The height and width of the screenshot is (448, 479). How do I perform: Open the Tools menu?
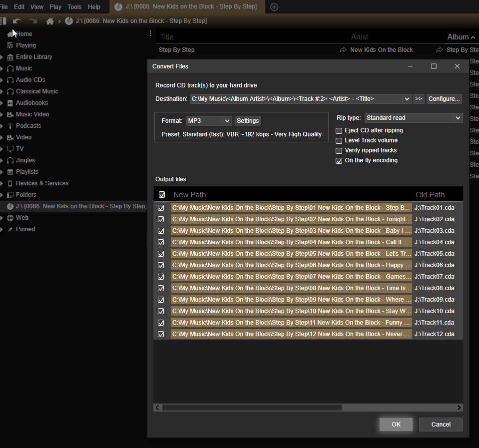point(74,7)
